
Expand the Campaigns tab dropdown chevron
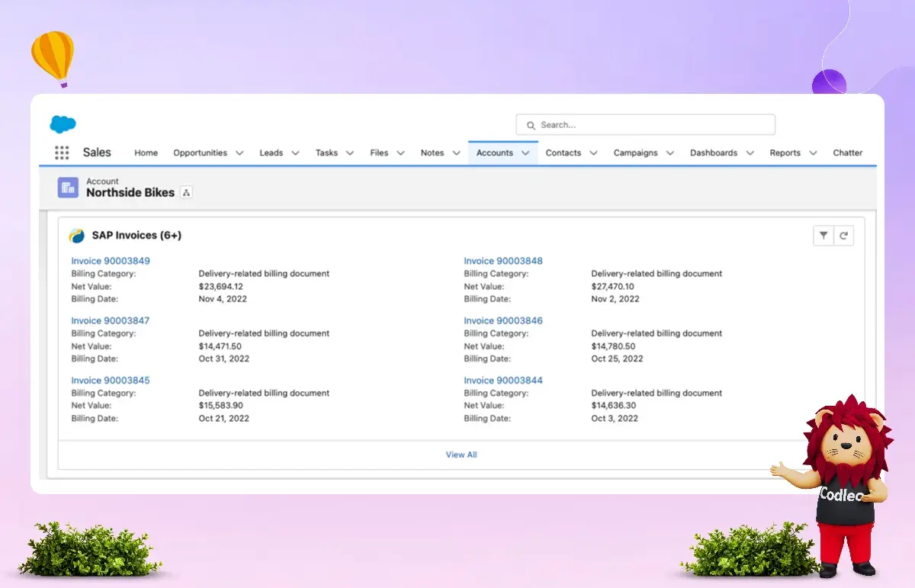669,153
